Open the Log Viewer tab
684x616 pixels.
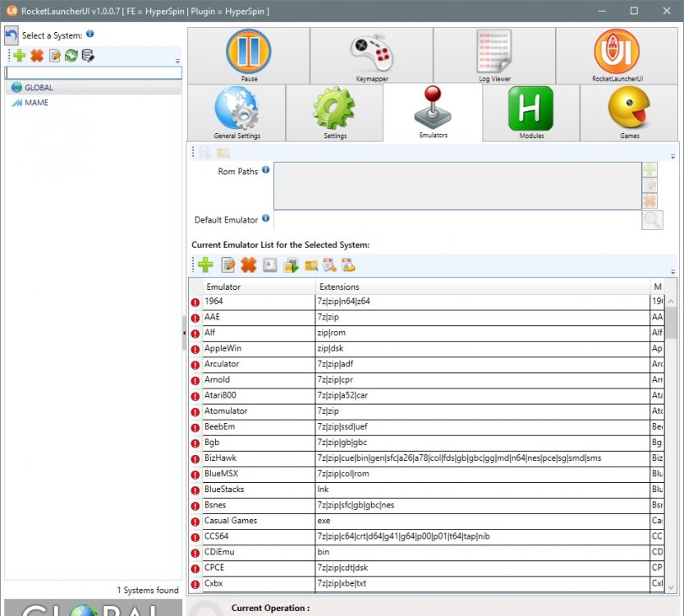[494, 55]
